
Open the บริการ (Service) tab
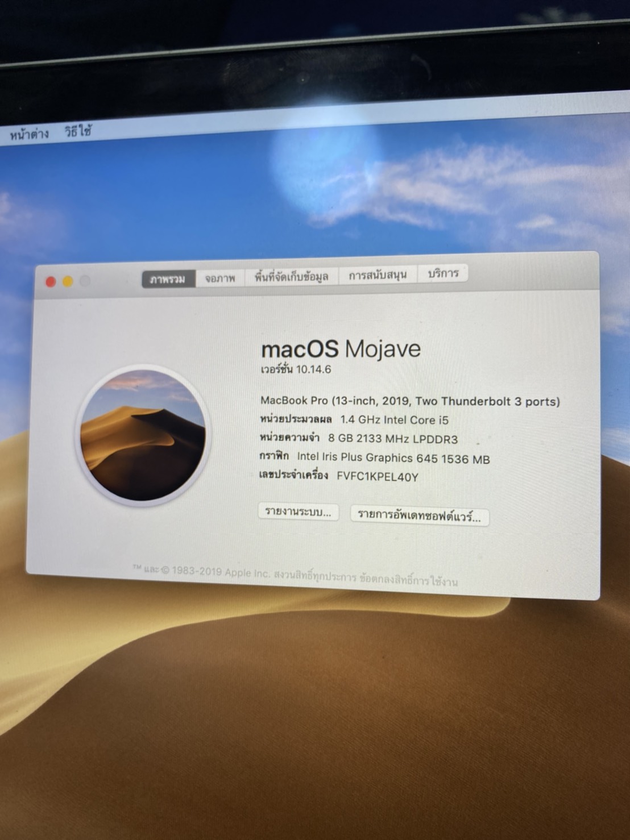443,273
